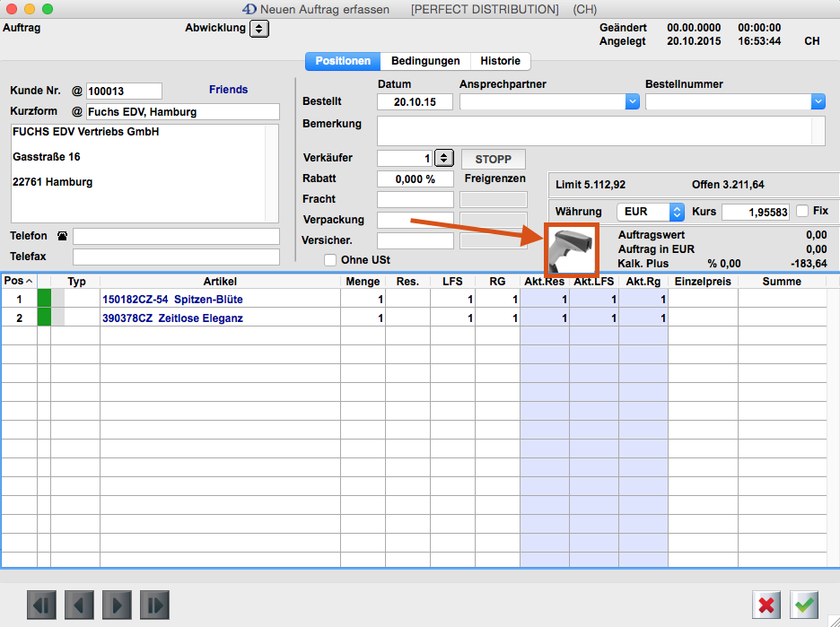Click the telephone icon next to Telefon

63,237
